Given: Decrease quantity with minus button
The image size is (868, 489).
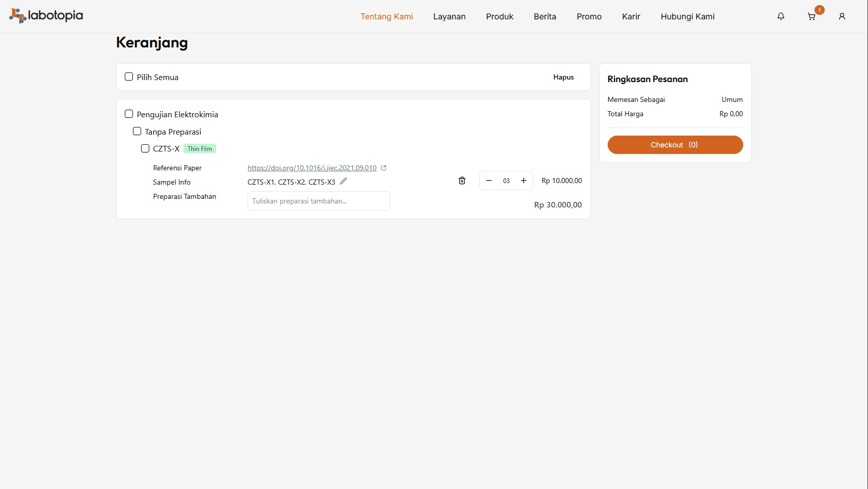Looking at the screenshot, I should (x=489, y=181).
